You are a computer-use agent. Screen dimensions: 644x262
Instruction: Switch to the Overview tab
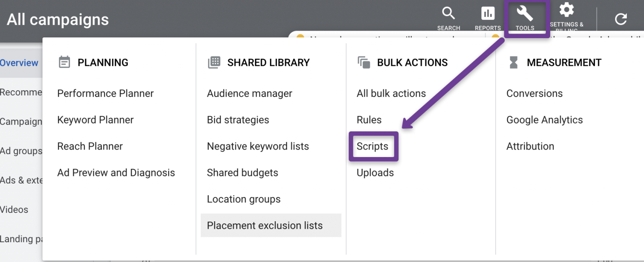19,63
